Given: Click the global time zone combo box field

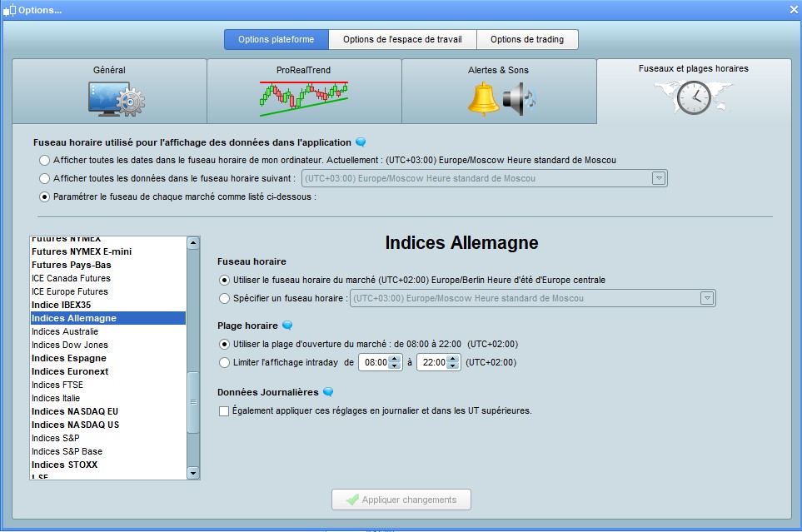Looking at the screenshot, I should pyautogui.click(x=485, y=178).
